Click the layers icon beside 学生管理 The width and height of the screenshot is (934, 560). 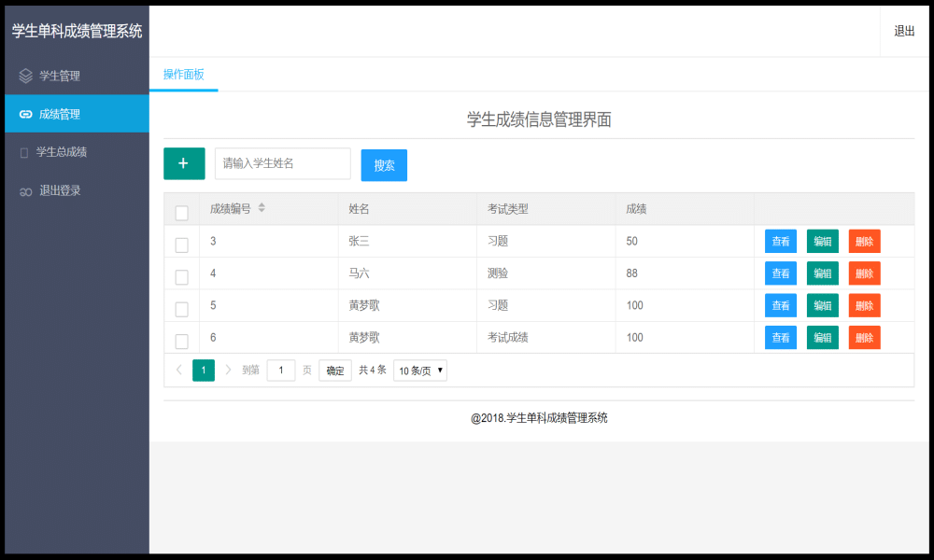(25, 76)
